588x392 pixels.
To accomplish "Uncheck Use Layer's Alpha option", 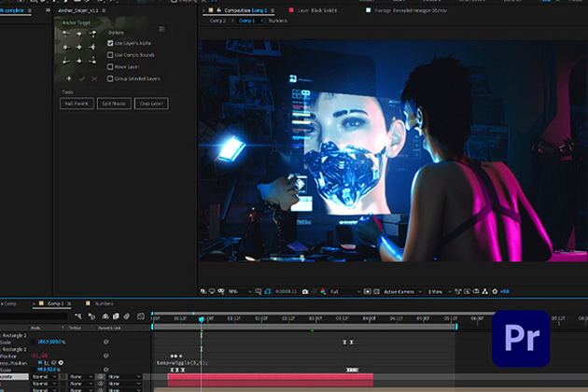I will [109, 43].
